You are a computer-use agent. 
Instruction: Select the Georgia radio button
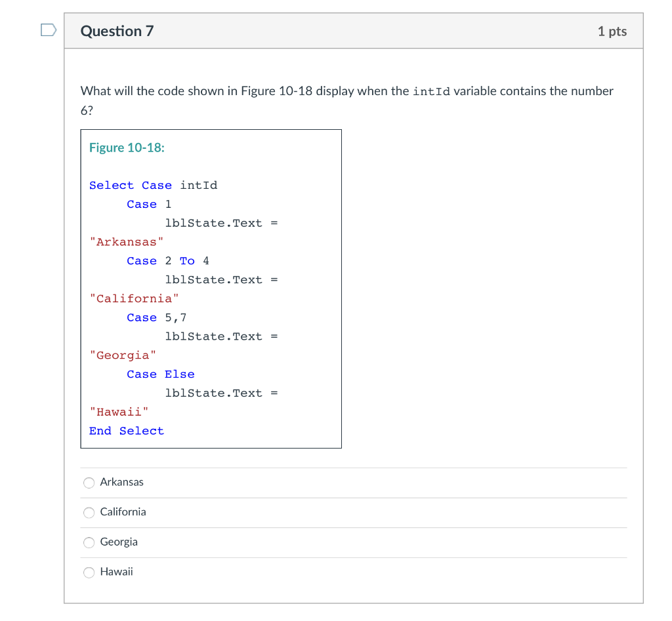click(89, 543)
